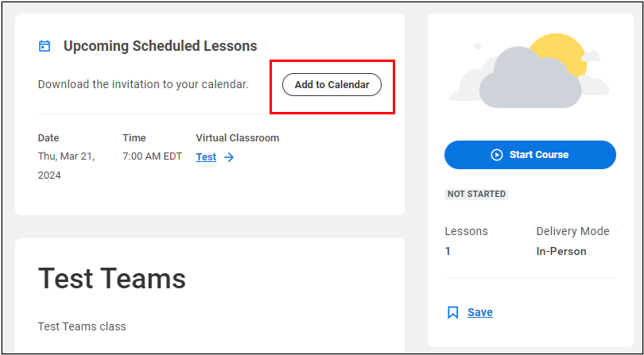644x355 pixels.
Task: Click the NOT STARTED status badge
Action: (x=477, y=194)
